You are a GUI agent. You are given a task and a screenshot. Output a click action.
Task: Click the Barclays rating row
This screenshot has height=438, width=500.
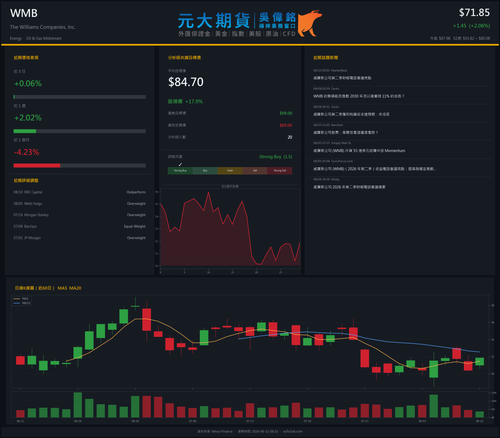(80, 226)
